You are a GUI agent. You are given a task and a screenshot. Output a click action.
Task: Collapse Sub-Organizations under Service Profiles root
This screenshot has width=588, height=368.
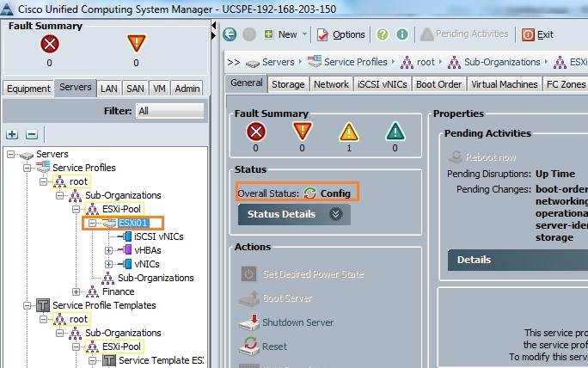pos(59,195)
